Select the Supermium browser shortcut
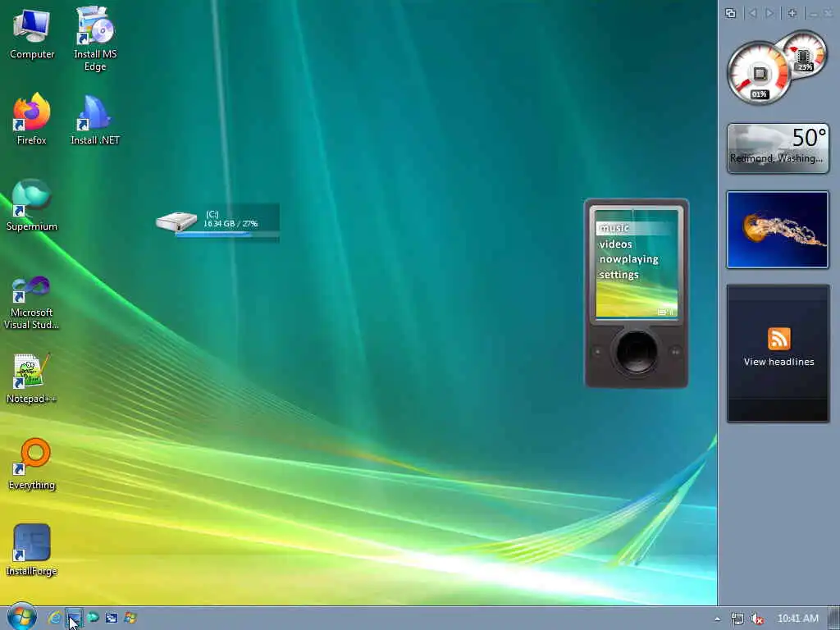This screenshot has height=630, width=840. (x=32, y=205)
